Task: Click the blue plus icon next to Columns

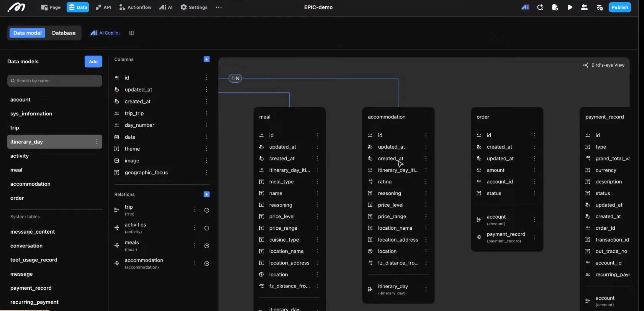Action: [206, 59]
